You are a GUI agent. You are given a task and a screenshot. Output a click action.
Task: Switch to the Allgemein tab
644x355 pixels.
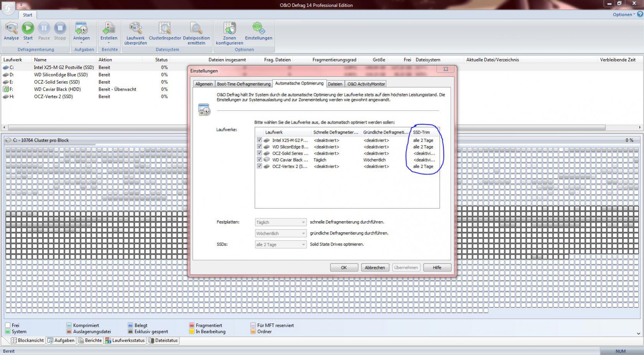point(204,84)
